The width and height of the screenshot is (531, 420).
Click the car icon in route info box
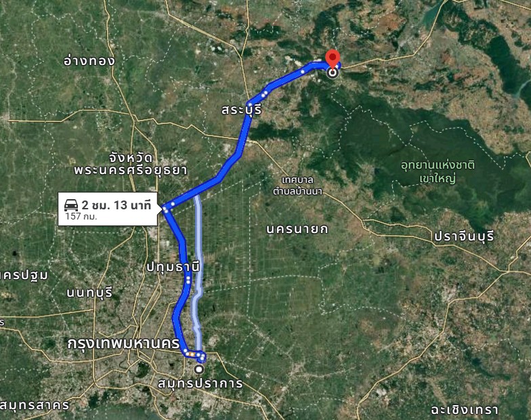[71, 205]
